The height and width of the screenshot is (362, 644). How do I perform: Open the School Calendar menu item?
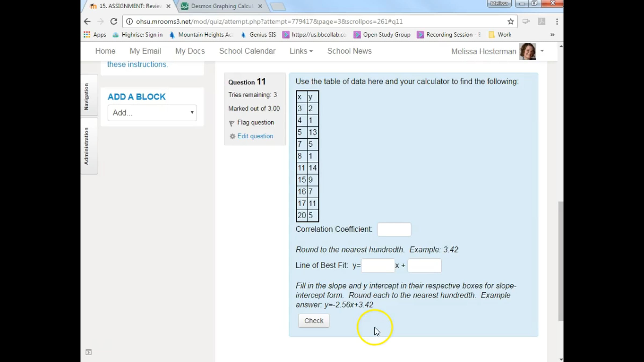coord(247,51)
